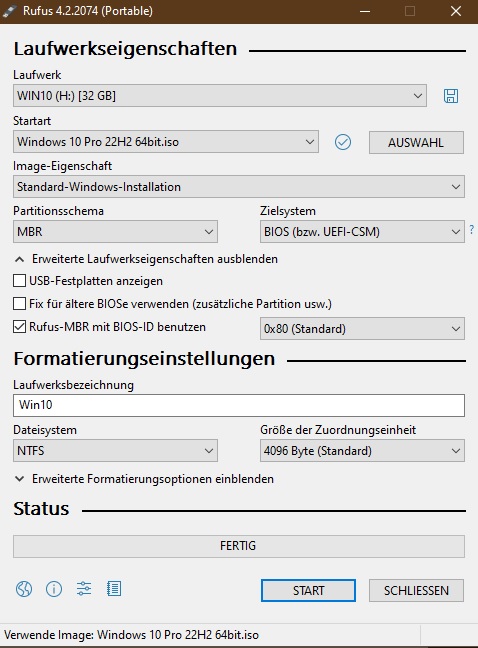Open the Dateisystem NTFS dropdown
The image size is (478, 648).
point(115,450)
